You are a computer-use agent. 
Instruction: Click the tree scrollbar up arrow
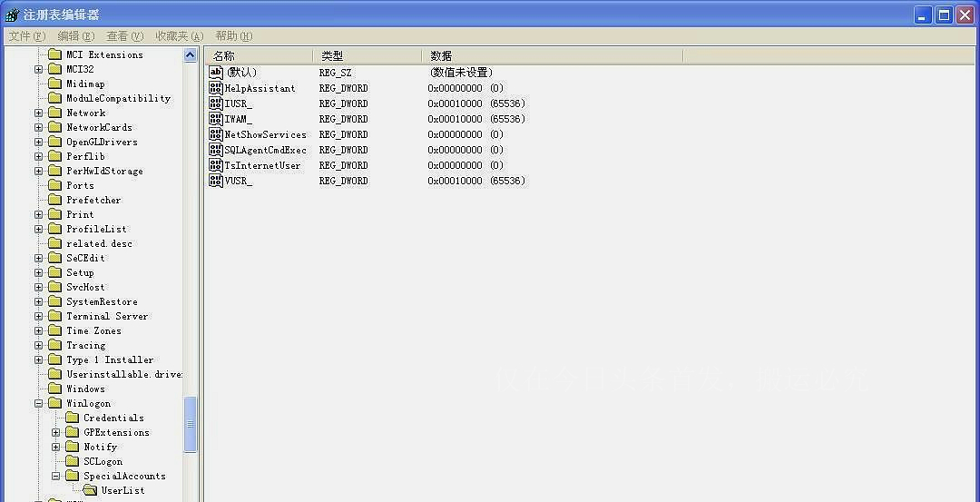(191, 55)
